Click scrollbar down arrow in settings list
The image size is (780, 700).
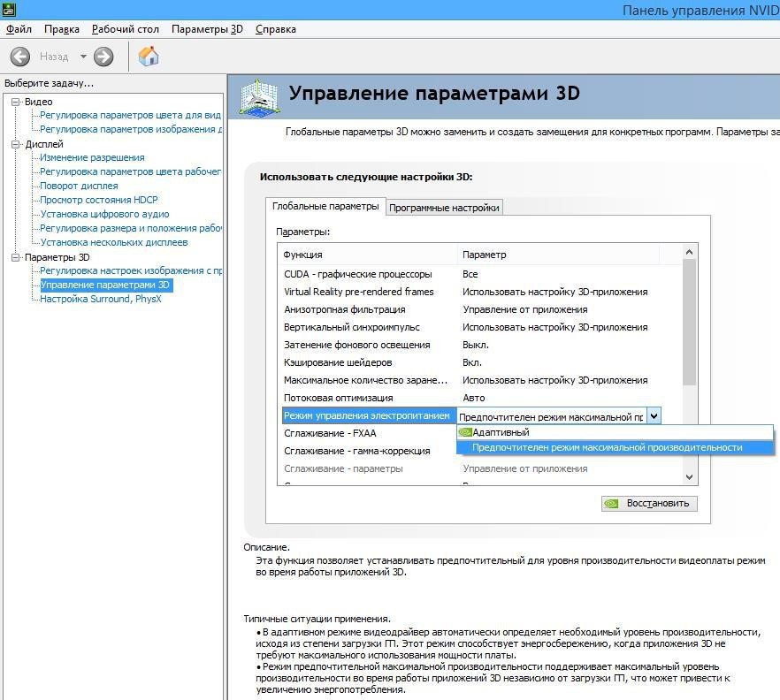coord(689,476)
